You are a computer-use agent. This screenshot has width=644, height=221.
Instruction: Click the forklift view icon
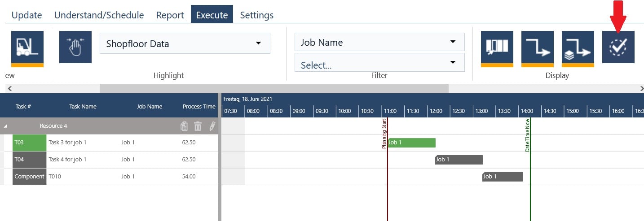pos(27,47)
